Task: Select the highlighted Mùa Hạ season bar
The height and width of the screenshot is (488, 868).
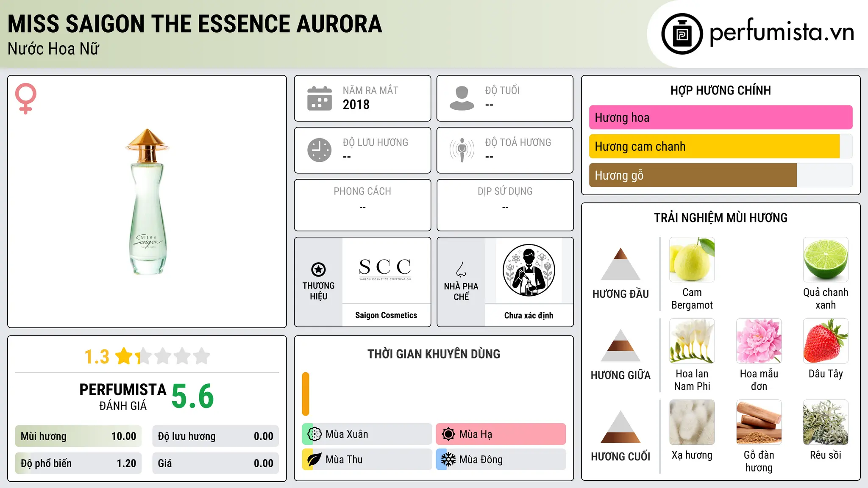Action: coord(501,434)
